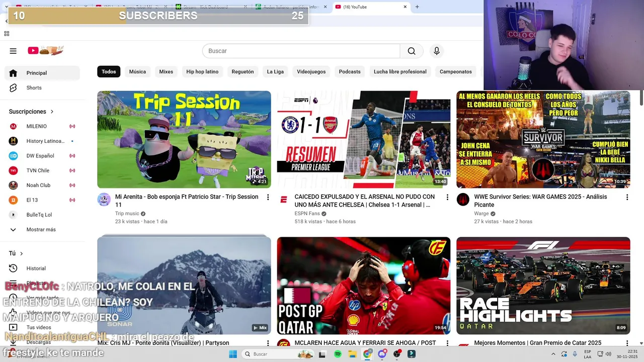Open the Windows Start menu
This screenshot has height=362, width=644.
[233, 354]
